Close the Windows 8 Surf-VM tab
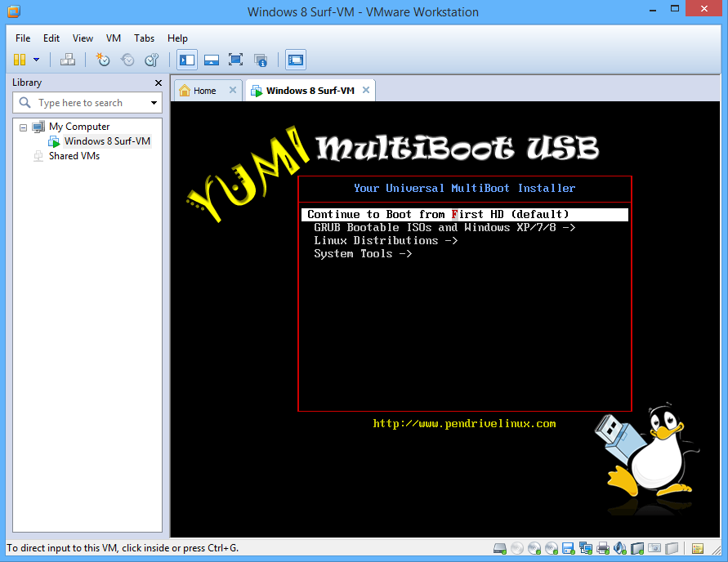This screenshot has width=728, height=562. (366, 90)
